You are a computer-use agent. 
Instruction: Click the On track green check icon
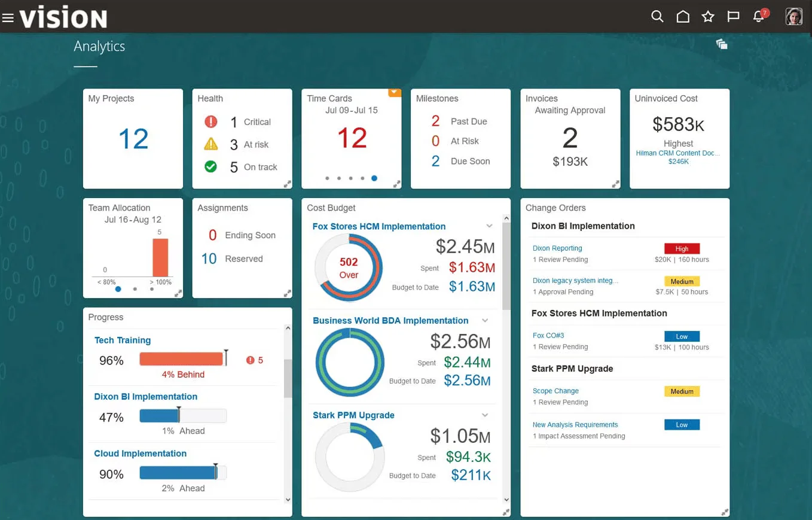[x=210, y=166]
